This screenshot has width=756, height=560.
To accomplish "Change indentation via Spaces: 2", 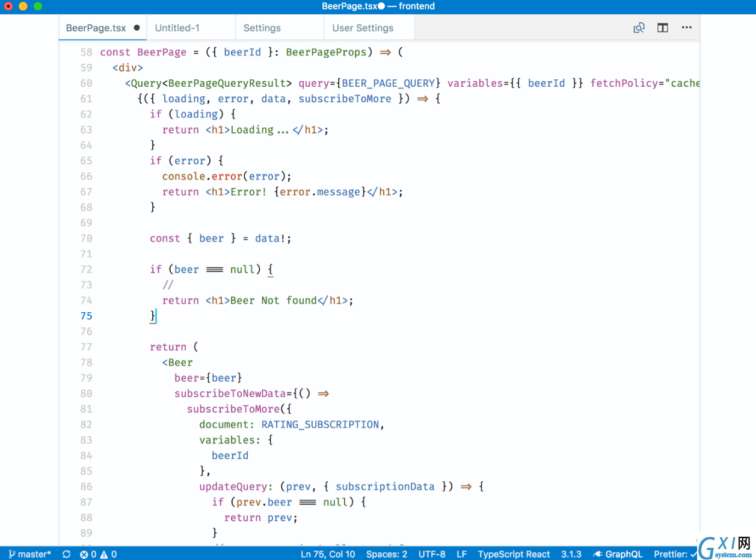I will coord(387,554).
